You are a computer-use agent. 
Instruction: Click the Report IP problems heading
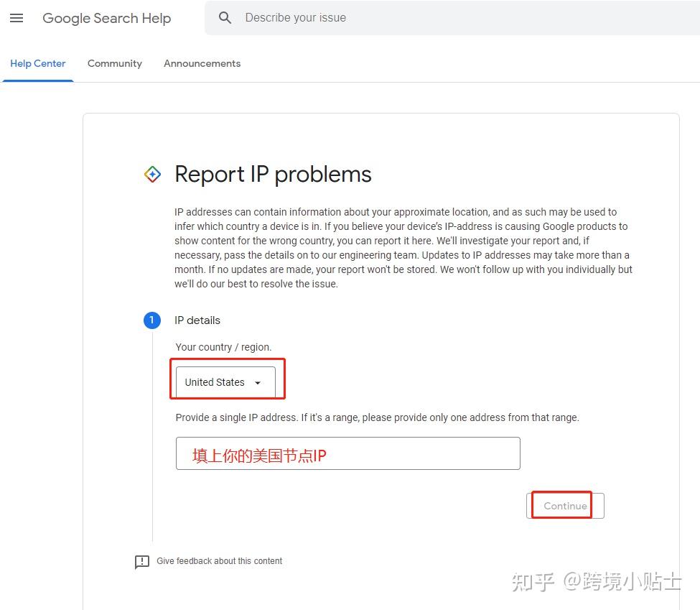[273, 174]
